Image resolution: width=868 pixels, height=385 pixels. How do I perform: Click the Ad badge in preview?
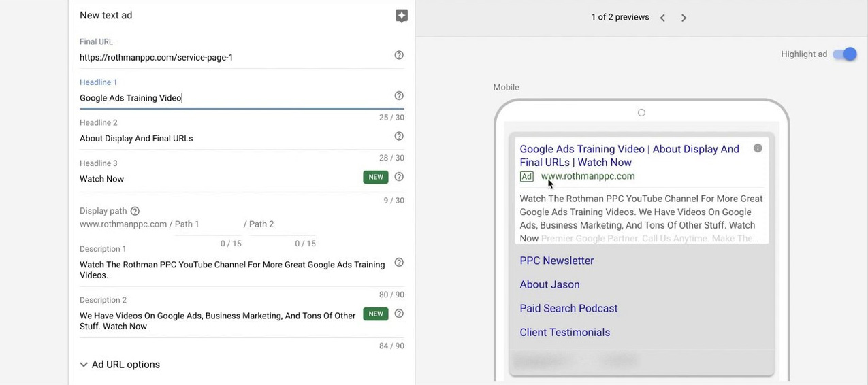click(526, 176)
